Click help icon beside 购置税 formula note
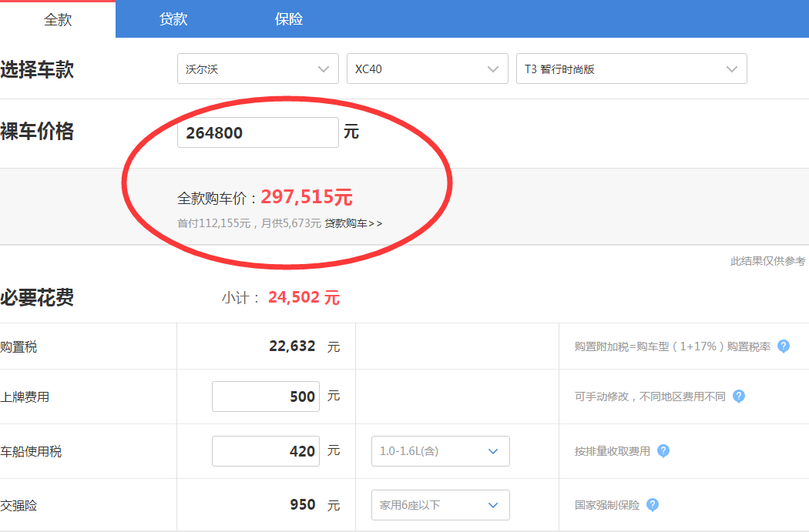The height and width of the screenshot is (532, 809). [784, 346]
